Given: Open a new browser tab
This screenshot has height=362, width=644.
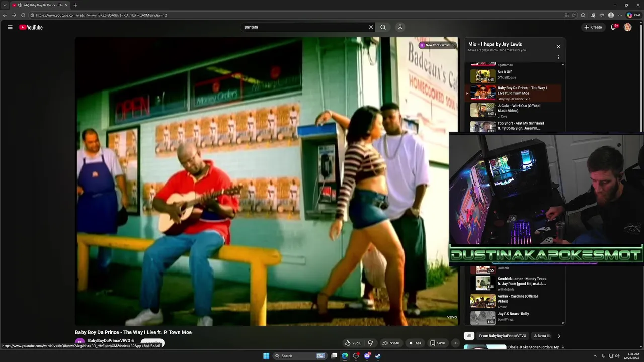Looking at the screenshot, I should [75, 5].
